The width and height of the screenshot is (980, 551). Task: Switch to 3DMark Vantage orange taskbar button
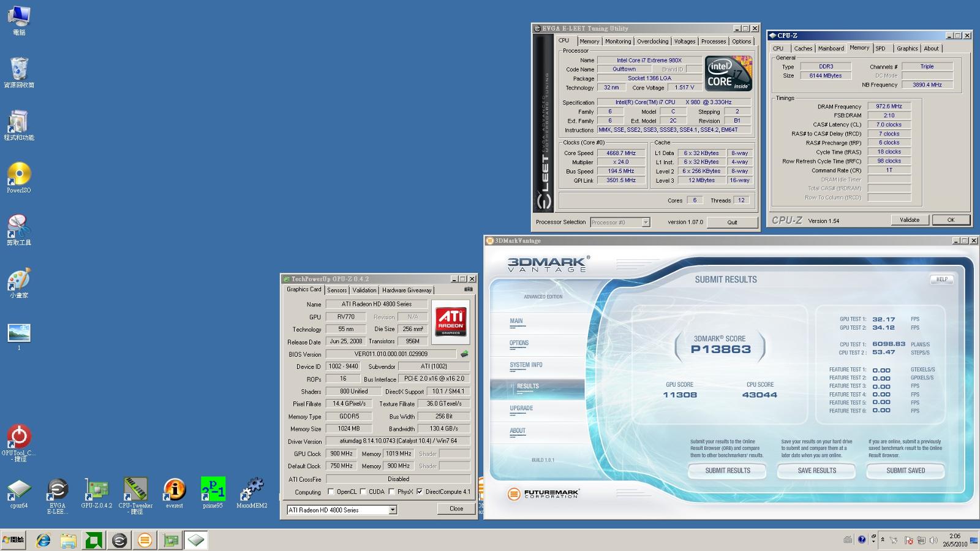click(145, 540)
